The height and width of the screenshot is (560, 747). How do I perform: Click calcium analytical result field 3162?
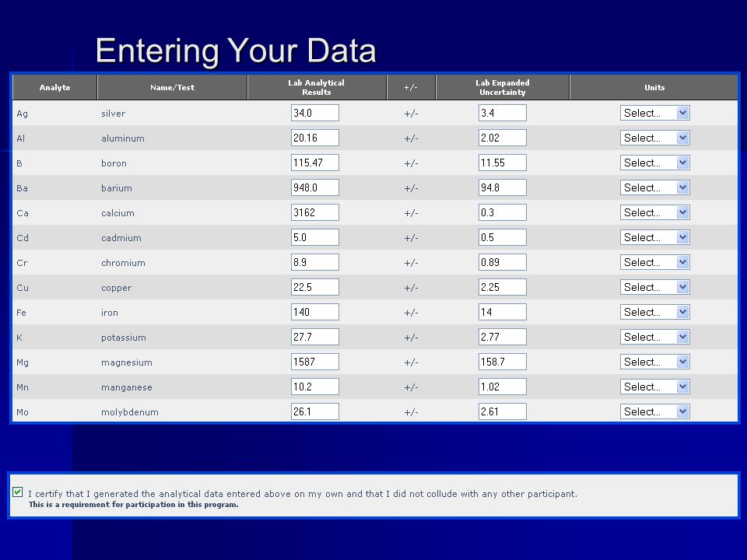pos(315,212)
